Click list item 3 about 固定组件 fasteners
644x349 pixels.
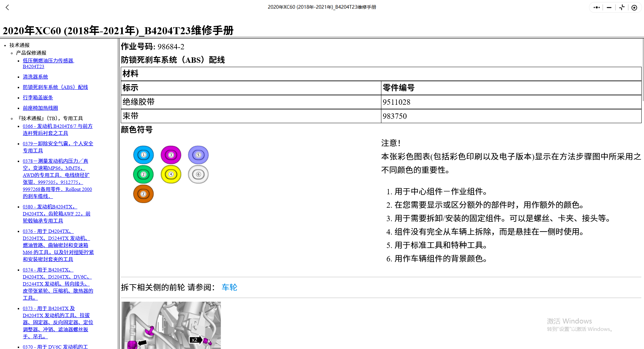(x=499, y=218)
